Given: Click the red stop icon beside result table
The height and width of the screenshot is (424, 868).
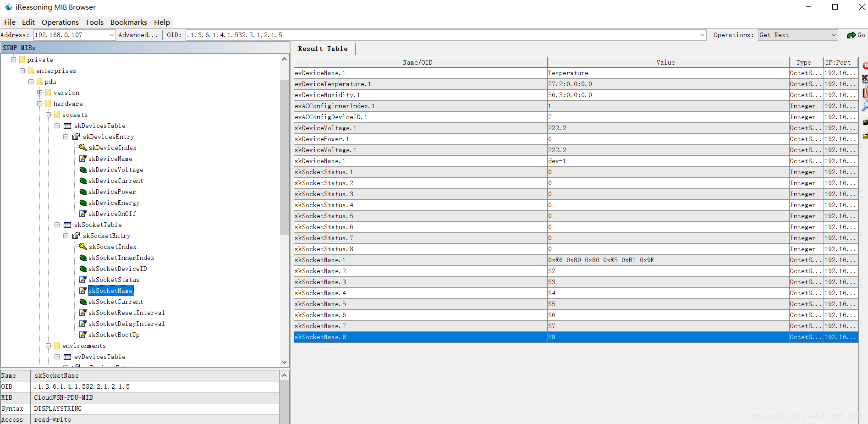Looking at the screenshot, I should [865, 66].
